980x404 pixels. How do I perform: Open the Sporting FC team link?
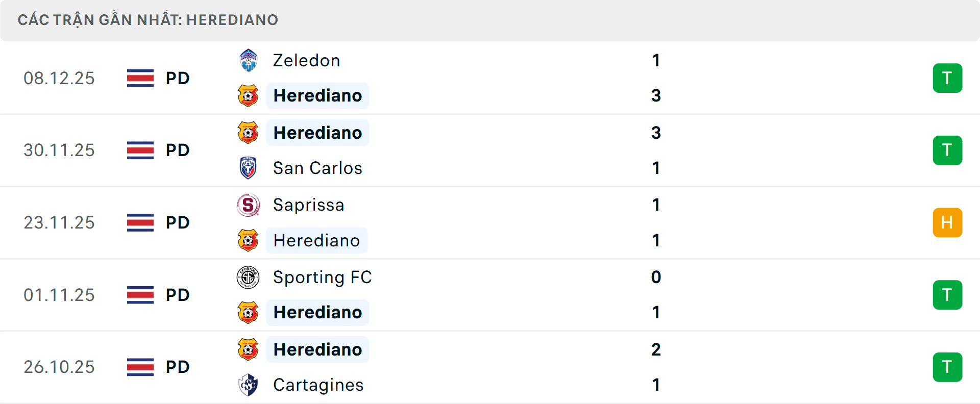322,277
